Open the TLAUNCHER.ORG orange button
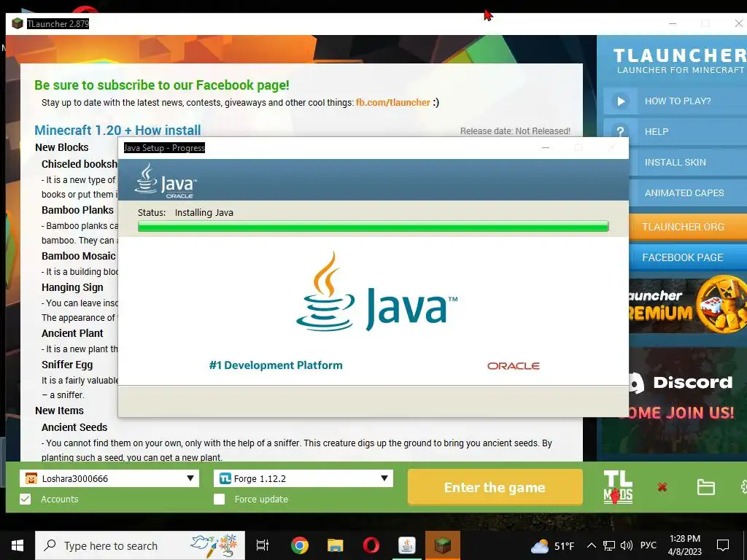Screen dimensions: 747x560 tap(688, 227)
